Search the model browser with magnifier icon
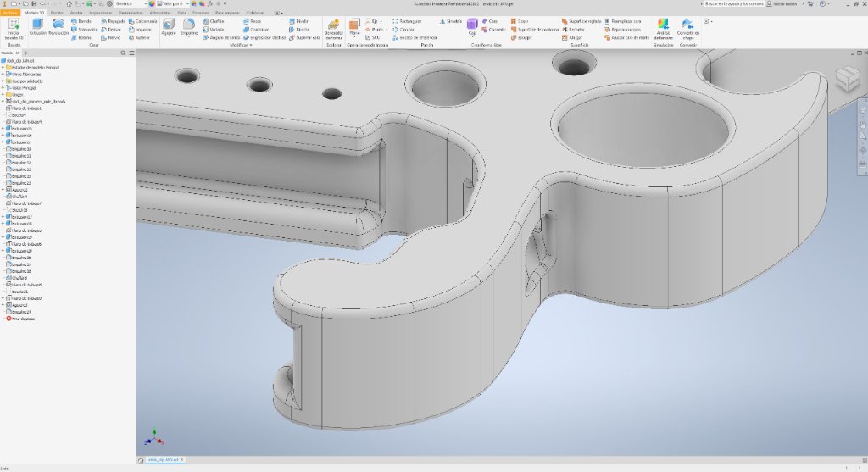The image size is (868, 472). [123, 53]
